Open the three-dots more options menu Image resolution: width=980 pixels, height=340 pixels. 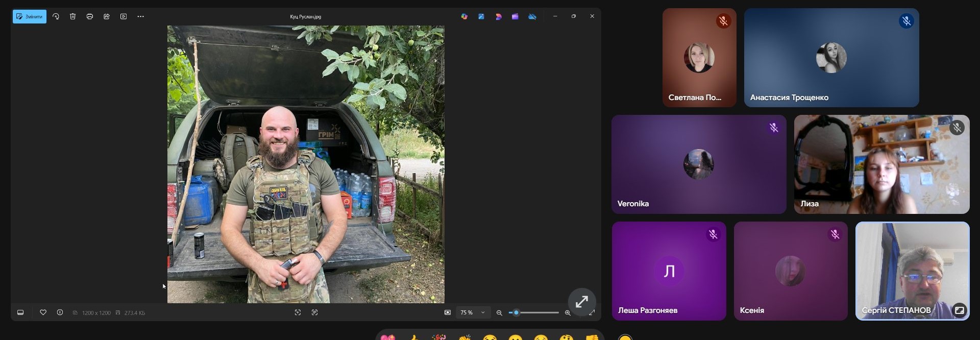click(x=141, y=16)
